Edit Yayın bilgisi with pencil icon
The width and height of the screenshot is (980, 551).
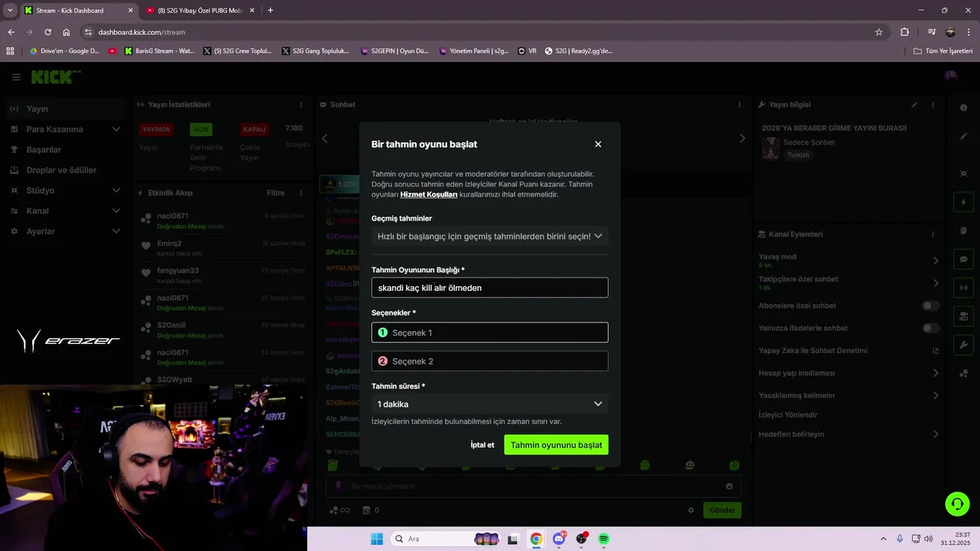pyautogui.click(x=914, y=105)
